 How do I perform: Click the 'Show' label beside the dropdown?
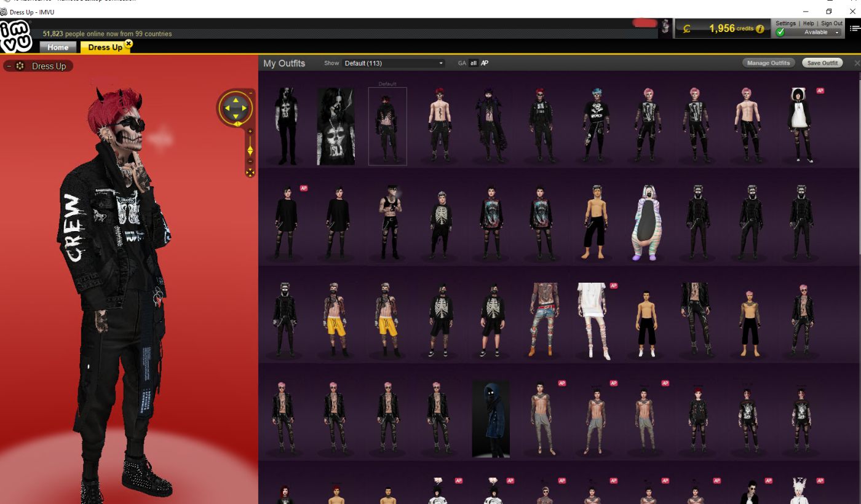coord(331,63)
